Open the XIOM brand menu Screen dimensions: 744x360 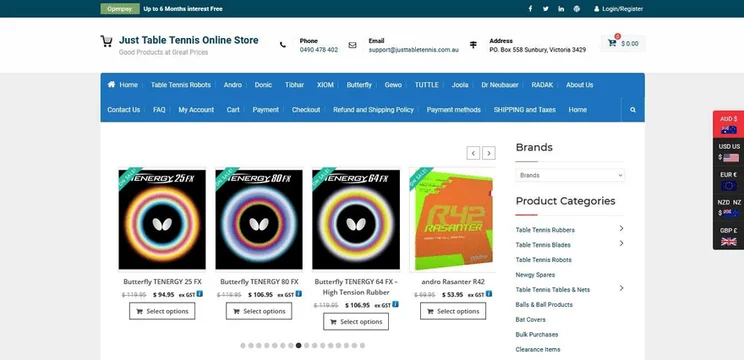coord(326,85)
